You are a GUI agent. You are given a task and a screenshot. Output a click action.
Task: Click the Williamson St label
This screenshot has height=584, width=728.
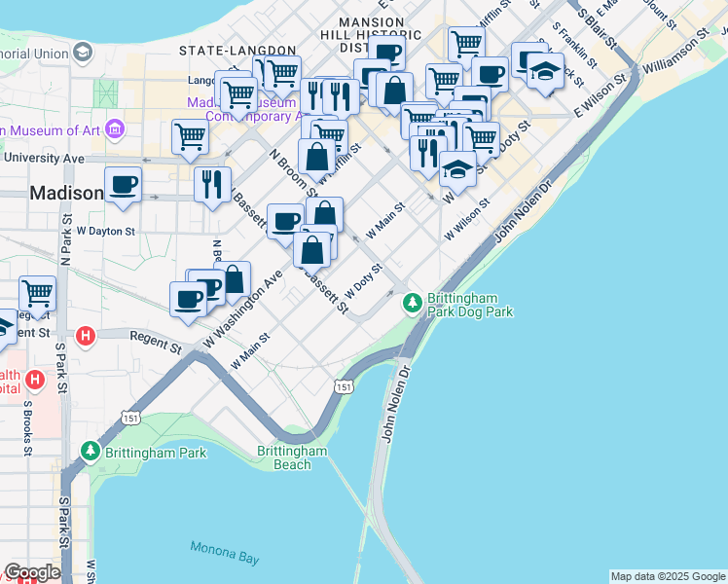[x=676, y=51]
